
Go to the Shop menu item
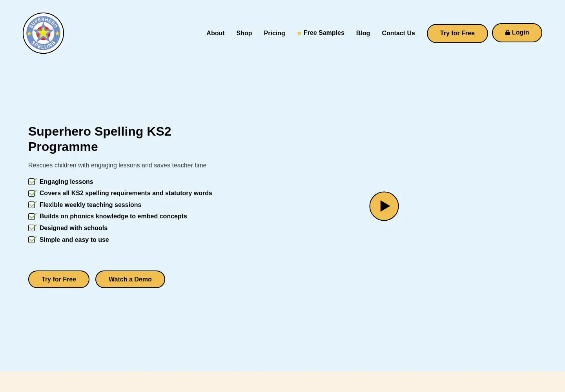tap(244, 33)
